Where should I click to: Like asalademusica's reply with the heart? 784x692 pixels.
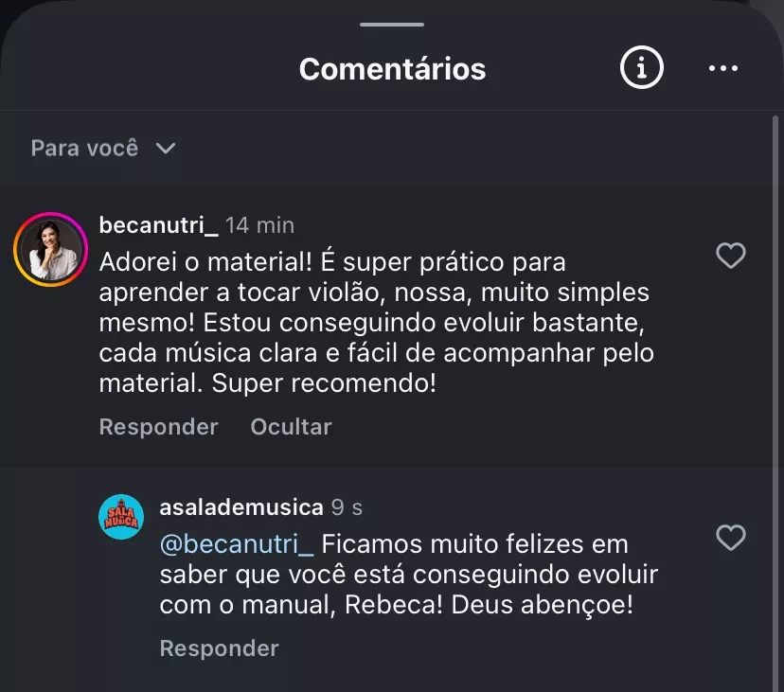pyautogui.click(x=730, y=538)
